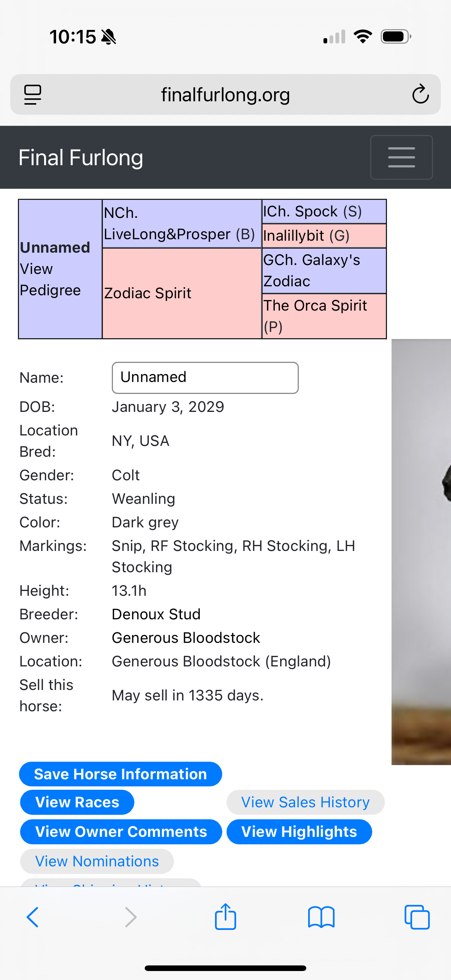Tap the Safari back arrow
The image size is (451, 980).
(x=33, y=917)
